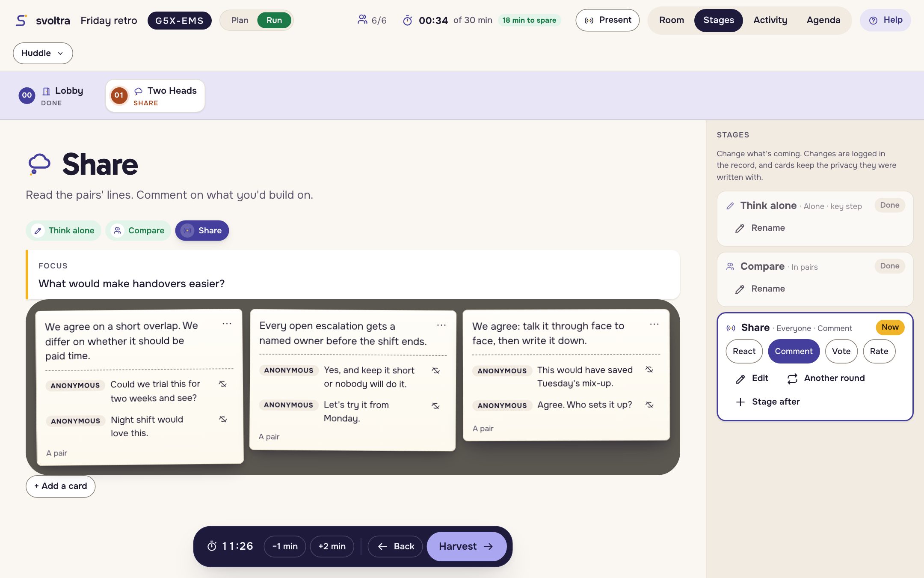Click the session timer stopwatch icon
Screen dimensions: 924x578
click(x=408, y=20)
